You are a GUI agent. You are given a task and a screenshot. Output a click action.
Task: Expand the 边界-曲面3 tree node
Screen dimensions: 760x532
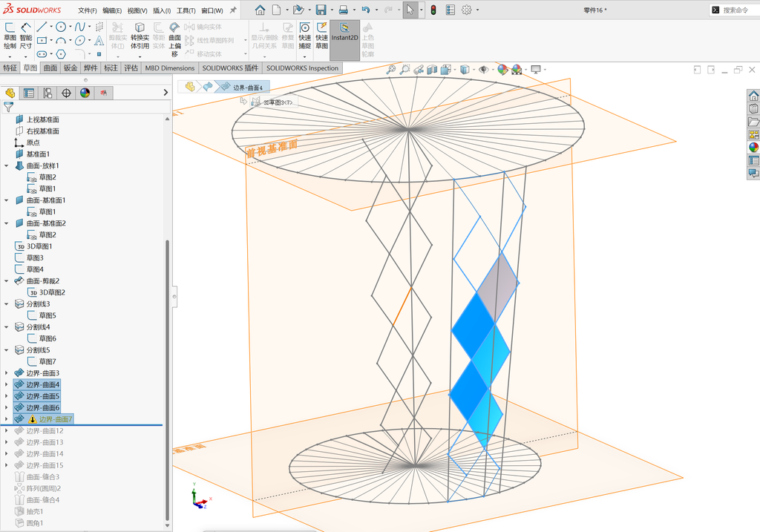click(x=6, y=373)
